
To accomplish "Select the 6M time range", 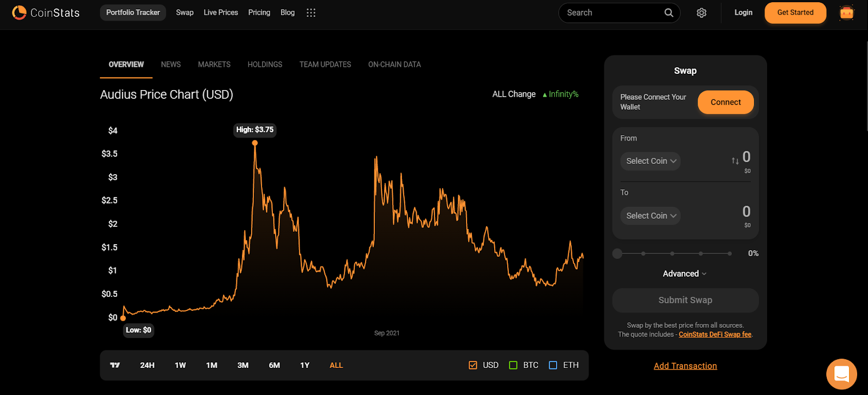I will pyautogui.click(x=275, y=365).
